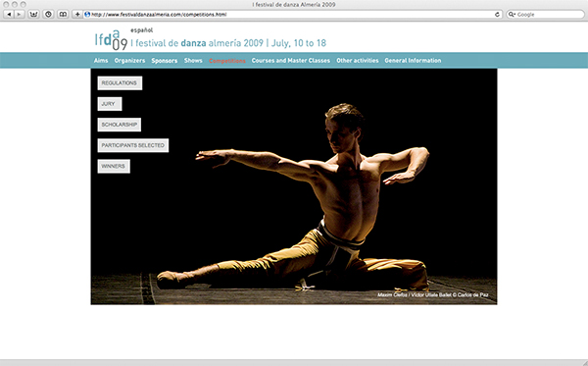The height and width of the screenshot is (366, 588).
Task: Show PARTICIPANTS SELECTED list
Action: click(x=133, y=145)
